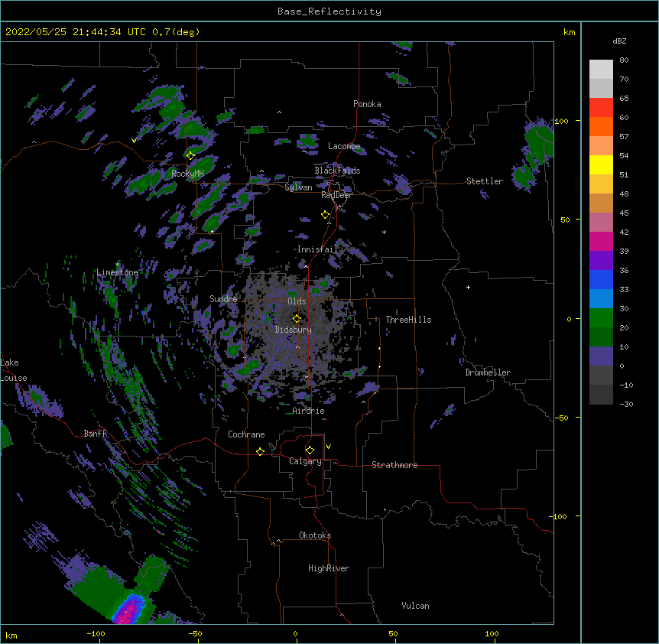Pick the bright green 30-20 dBZ swatch

pyautogui.click(x=601, y=318)
